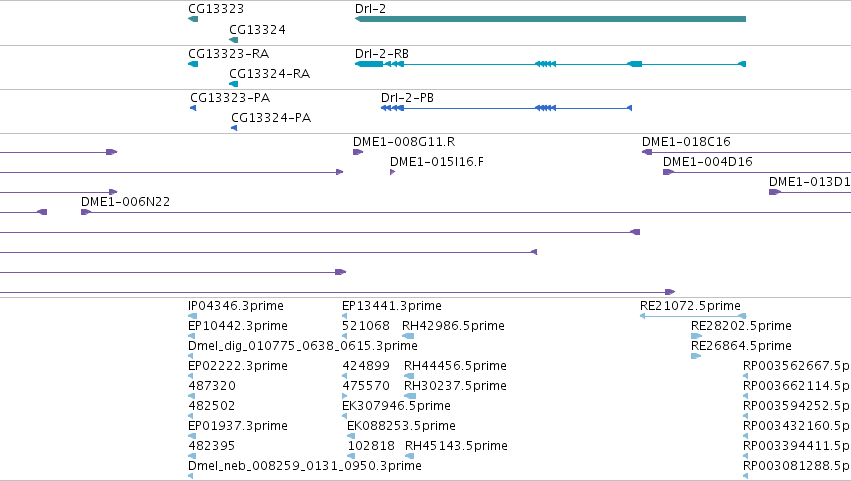
Task: Click the RP003394411.5p feature label
Action: click(x=796, y=446)
